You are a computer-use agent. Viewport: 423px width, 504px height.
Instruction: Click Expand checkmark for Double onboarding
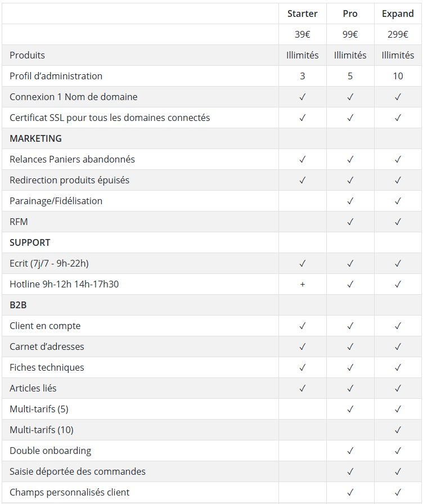coord(398,451)
